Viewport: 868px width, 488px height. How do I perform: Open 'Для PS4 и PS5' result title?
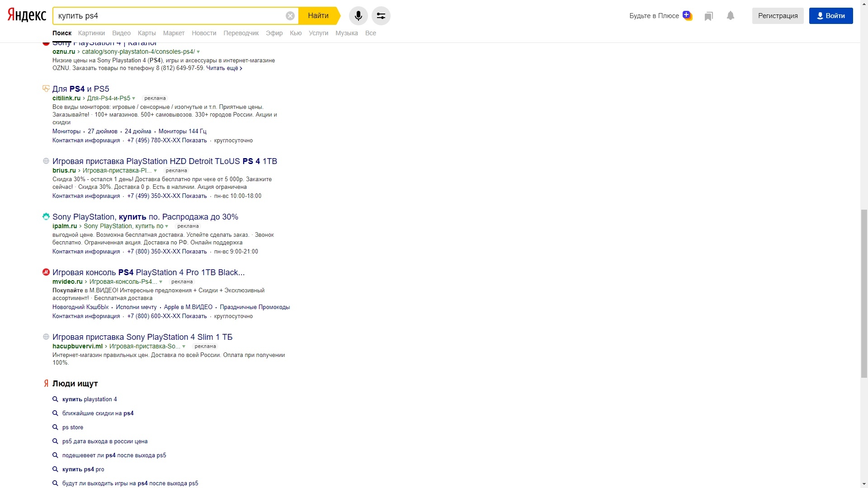80,89
